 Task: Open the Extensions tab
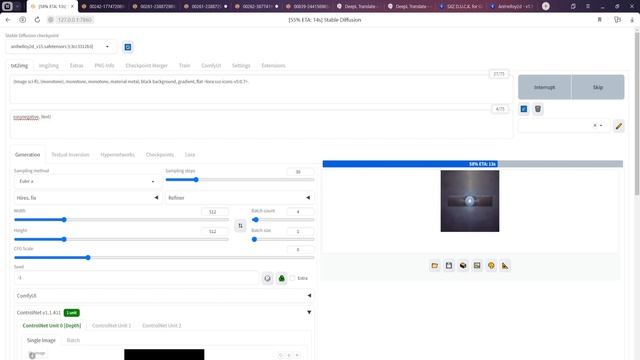tap(273, 66)
